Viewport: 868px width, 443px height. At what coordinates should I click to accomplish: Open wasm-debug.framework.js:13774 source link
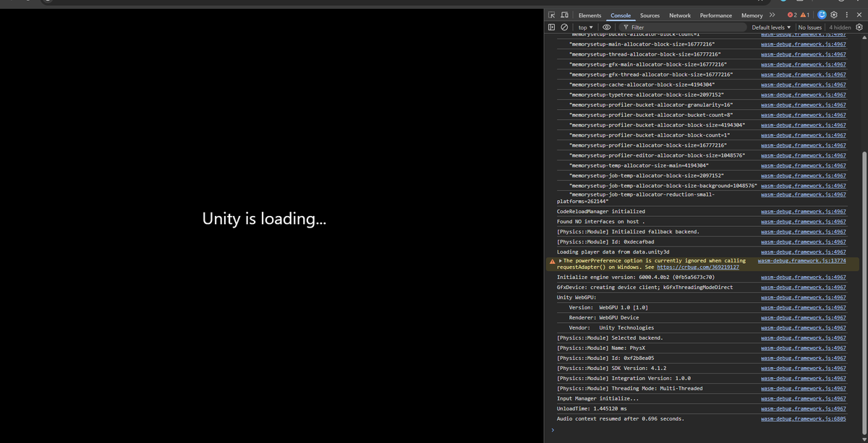point(802,261)
